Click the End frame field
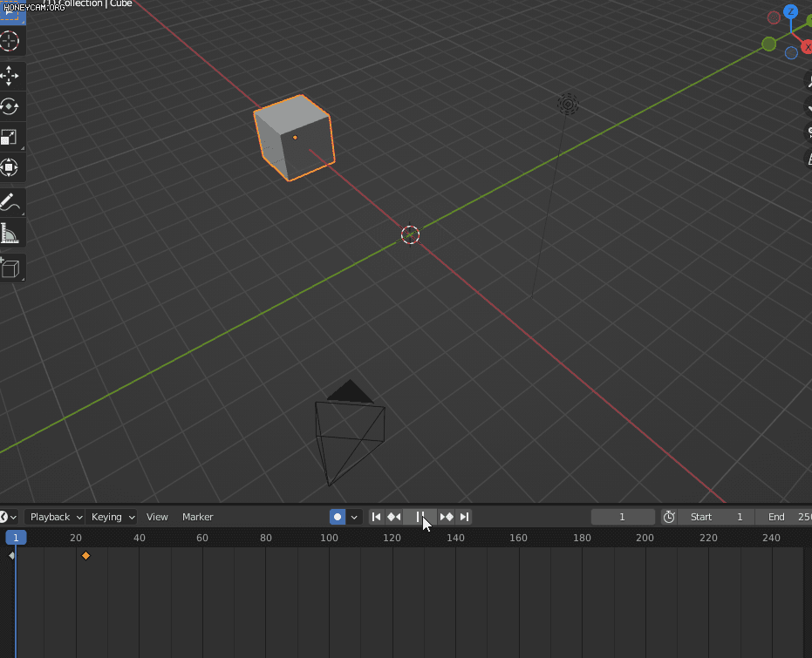 tap(783, 517)
